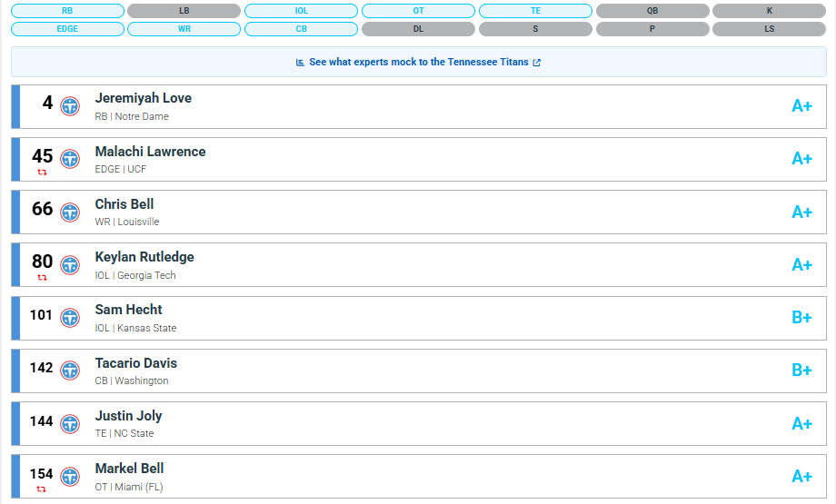This screenshot has height=504, width=836.
Task: Open expert mocks for Tennessee Titans link
Action: click(419, 63)
